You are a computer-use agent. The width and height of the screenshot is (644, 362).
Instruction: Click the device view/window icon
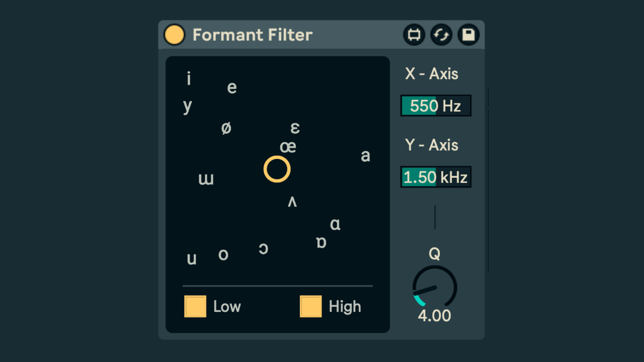point(414,35)
